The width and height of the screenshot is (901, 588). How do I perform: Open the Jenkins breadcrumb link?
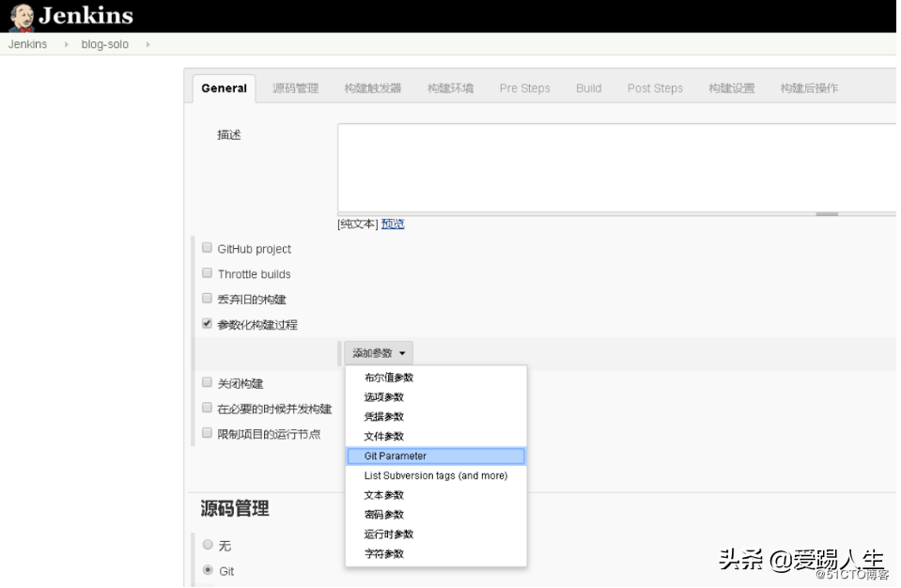27,44
